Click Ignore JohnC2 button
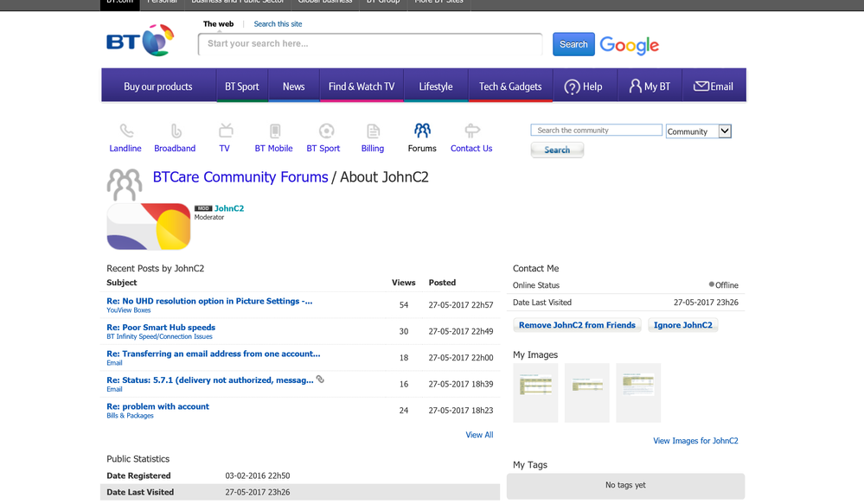This screenshot has width=864, height=504. point(682,325)
